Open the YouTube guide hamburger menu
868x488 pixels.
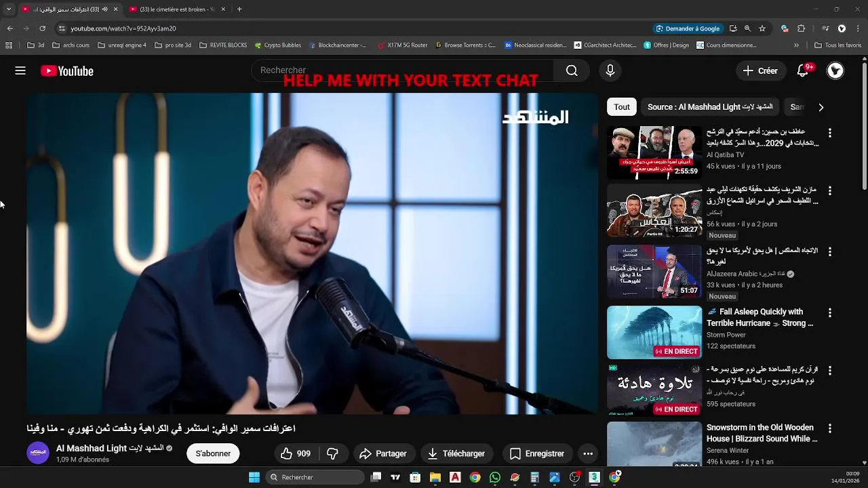20,70
